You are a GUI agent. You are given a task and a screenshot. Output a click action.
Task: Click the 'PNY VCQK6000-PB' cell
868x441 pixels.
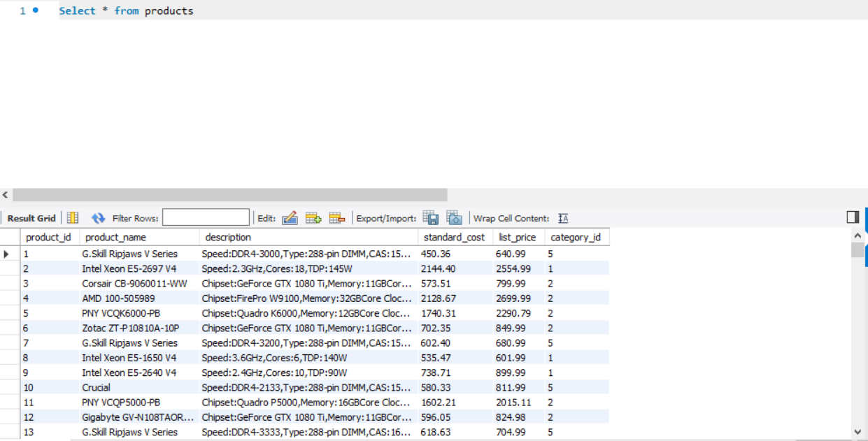click(x=140, y=313)
